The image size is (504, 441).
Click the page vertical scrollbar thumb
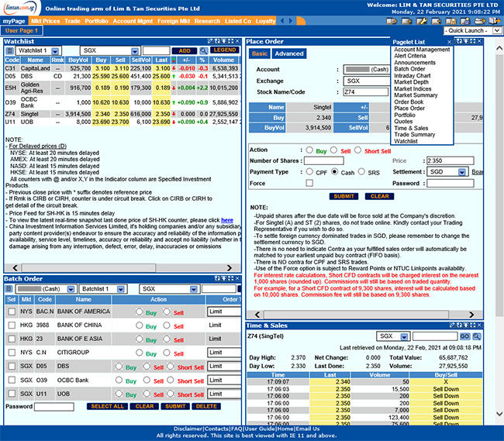499,186
